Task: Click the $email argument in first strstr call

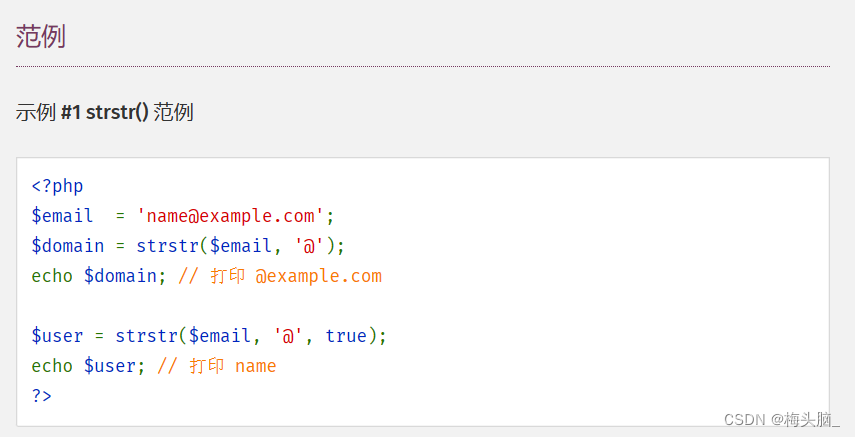Action: tap(240, 246)
